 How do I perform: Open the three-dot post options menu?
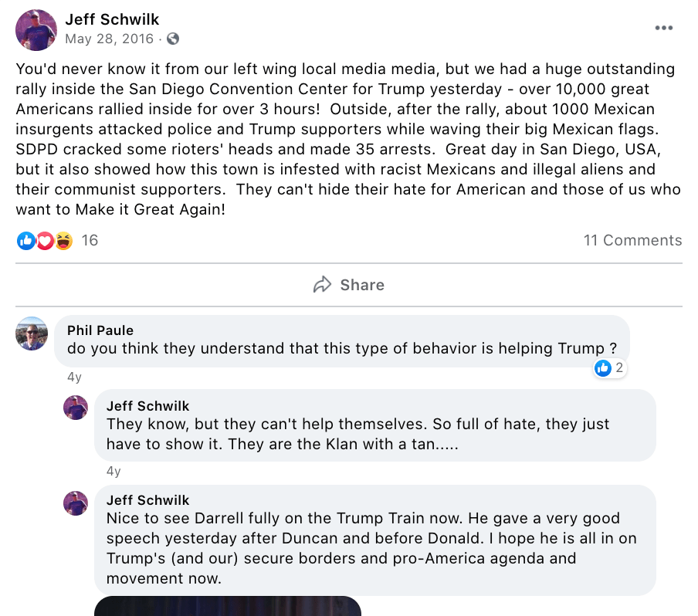click(x=663, y=29)
